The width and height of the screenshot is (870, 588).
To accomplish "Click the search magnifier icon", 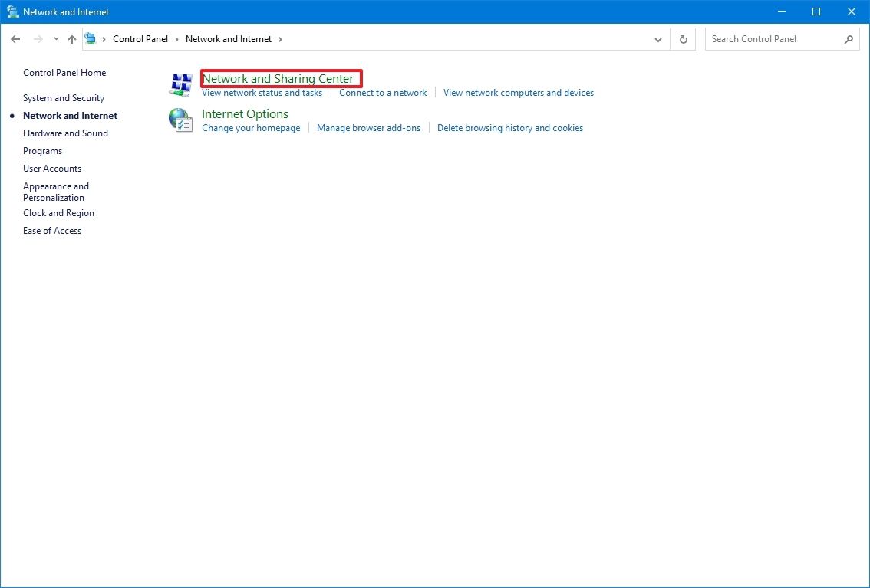I will [x=848, y=38].
